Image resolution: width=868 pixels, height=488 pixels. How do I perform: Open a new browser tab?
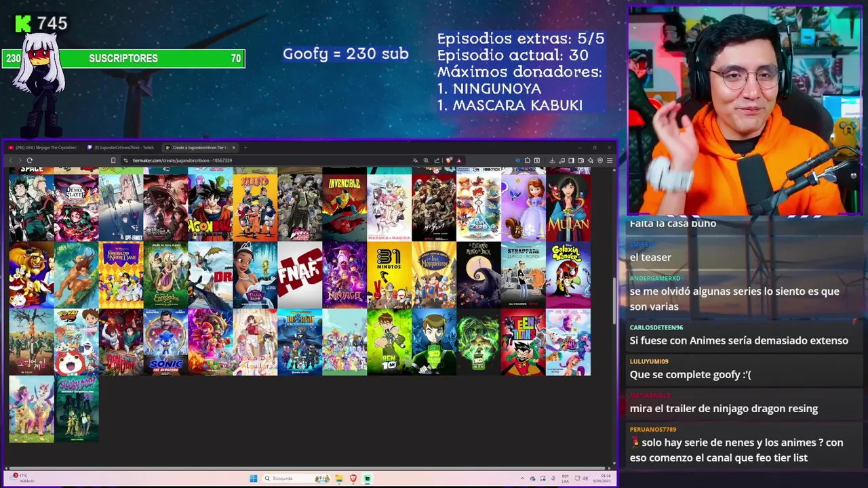coord(245,148)
